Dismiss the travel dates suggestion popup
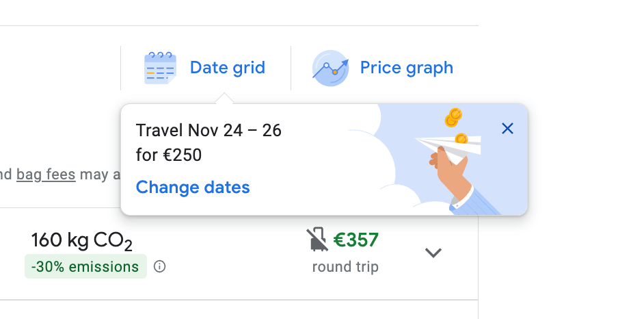This screenshot has width=644, height=319. click(x=507, y=128)
